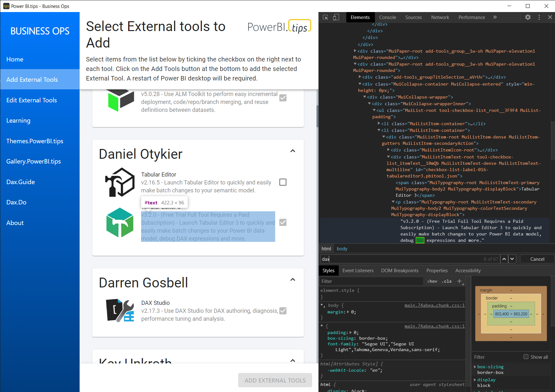Viewport: 555px width, 392px height.
Task: Click the Add External Tools button
Action: (x=275, y=380)
